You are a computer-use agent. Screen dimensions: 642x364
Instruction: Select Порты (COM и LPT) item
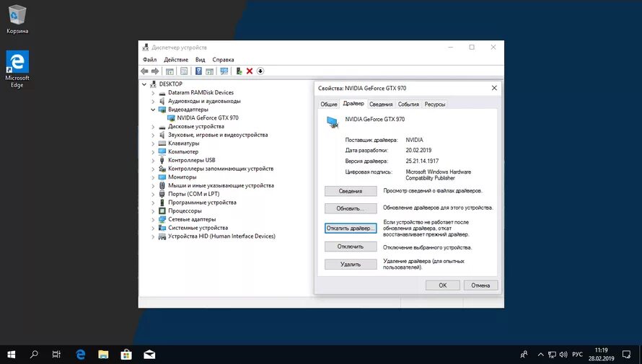pyautogui.click(x=193, y=194)
